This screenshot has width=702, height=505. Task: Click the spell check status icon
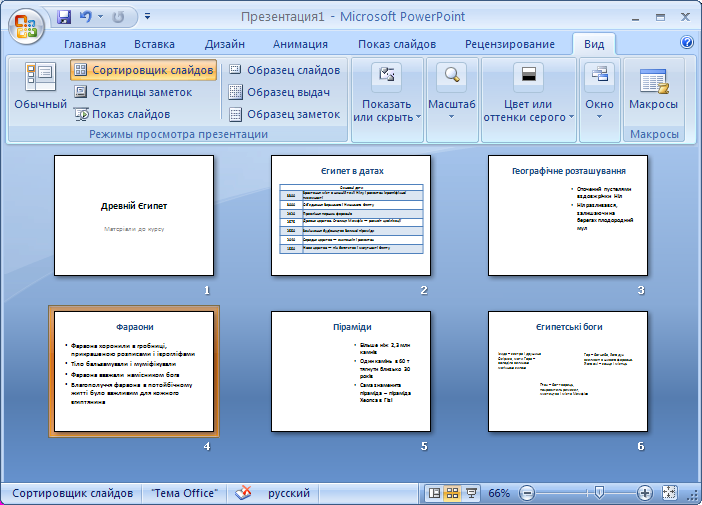[x=243, y=493]
